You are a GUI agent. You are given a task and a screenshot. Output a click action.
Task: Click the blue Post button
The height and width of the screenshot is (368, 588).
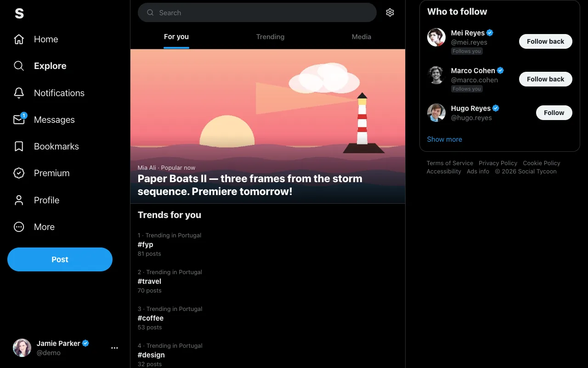pyautogui.click(x=60, y=259)
